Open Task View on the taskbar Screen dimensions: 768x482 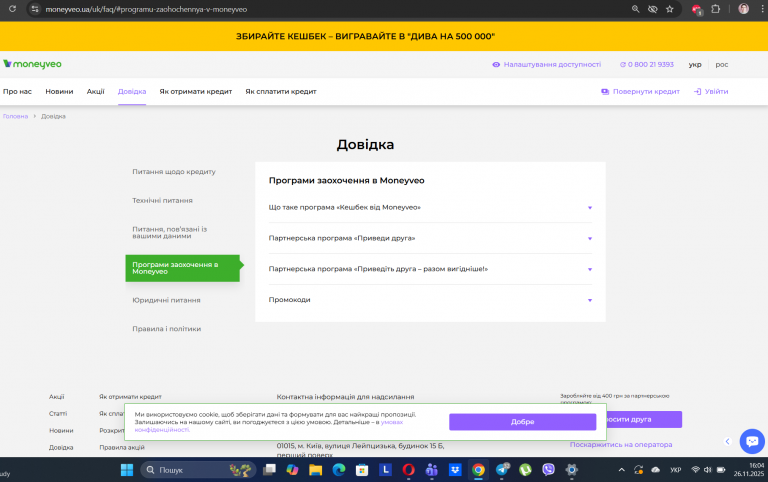[x=269, y=470]
